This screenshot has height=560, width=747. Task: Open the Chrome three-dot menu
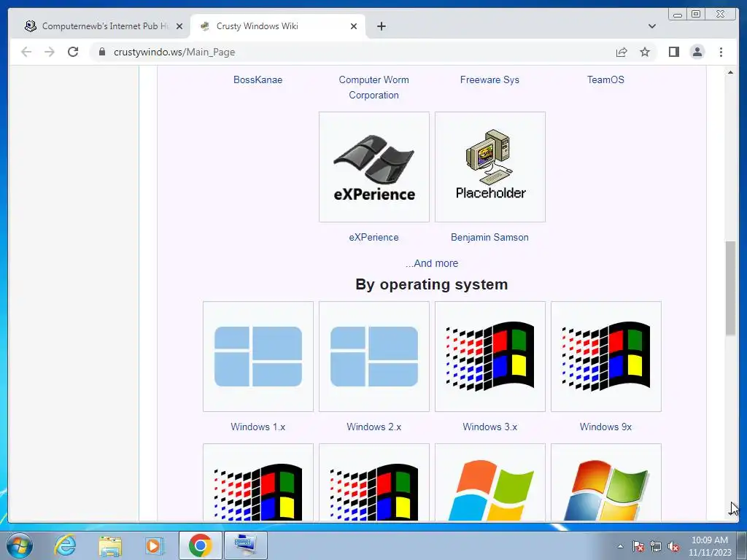click(721, 52)
